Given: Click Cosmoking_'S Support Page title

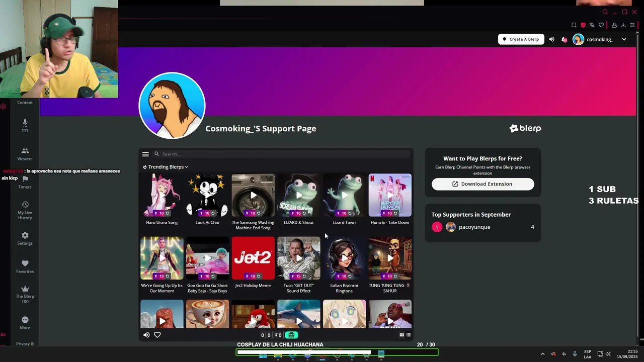Looking at the screenshot, I should [261, 129].
